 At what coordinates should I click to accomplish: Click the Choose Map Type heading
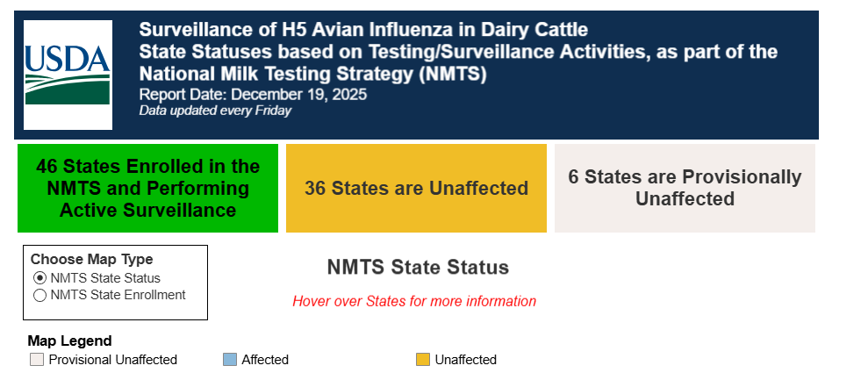coord(92,259)
